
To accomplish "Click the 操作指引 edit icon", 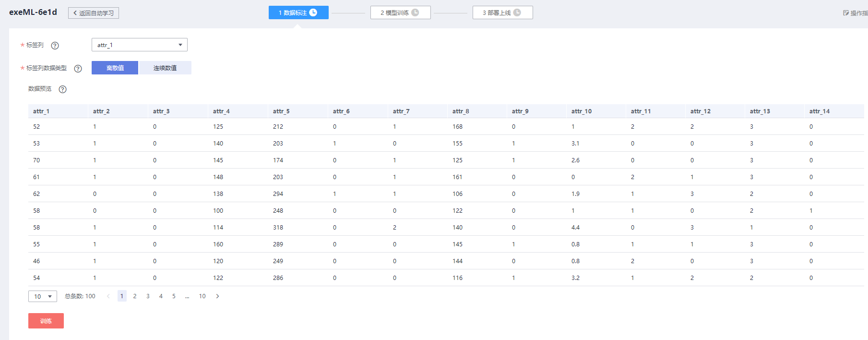I will [846, 13].
